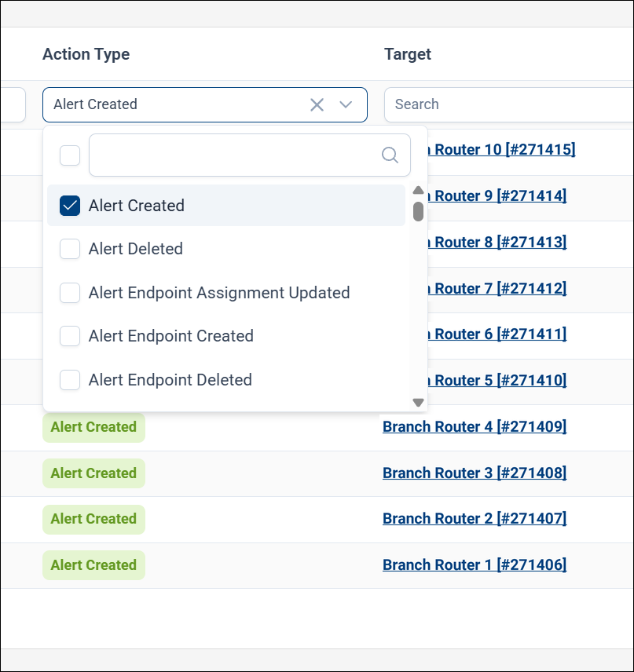Image resolution: width=634 pixels, height=672 pixels.
Task: Click the Target column header
Action: pos(408,54)
